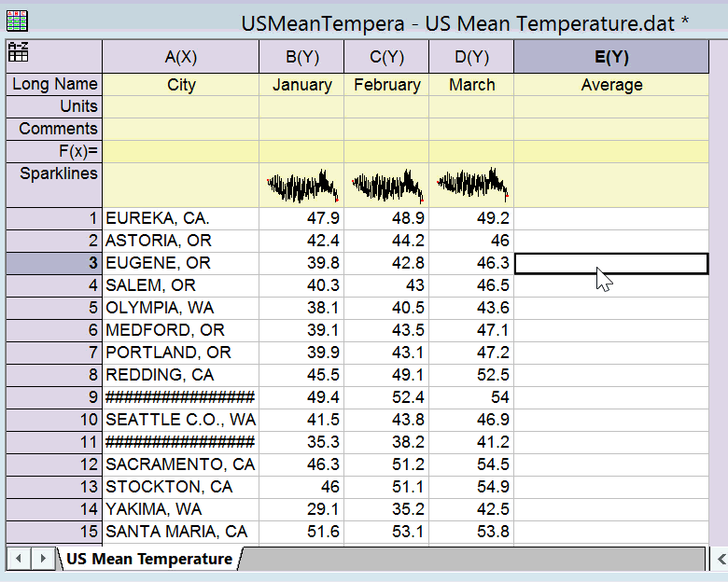Screen dimensions: 728x582
Task: Select column A(X) header
Action: pyautogui.click(x=180, y=57)
